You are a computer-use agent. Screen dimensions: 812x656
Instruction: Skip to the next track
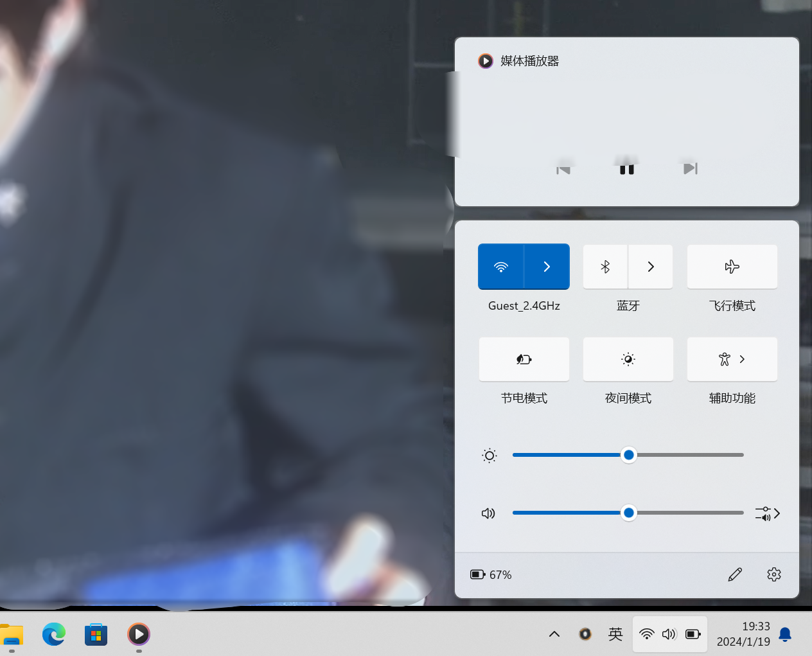[x=690, y=168]
